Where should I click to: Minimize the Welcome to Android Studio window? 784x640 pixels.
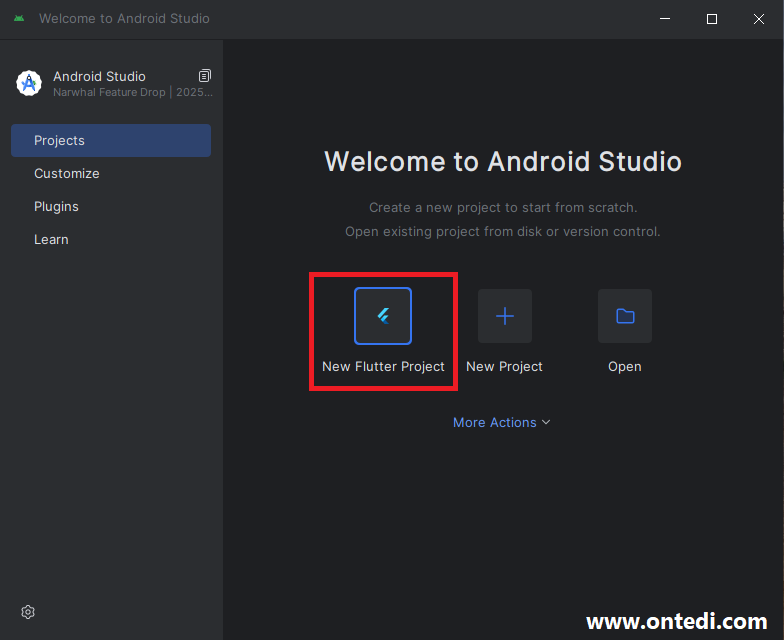(665, 19)
